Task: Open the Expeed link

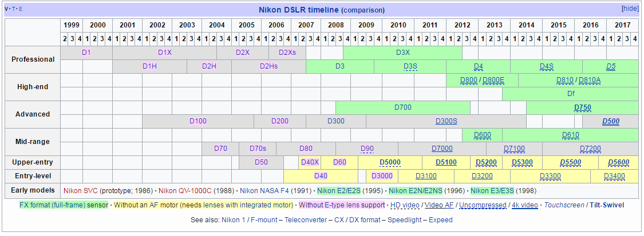Action: click(441, 220)
